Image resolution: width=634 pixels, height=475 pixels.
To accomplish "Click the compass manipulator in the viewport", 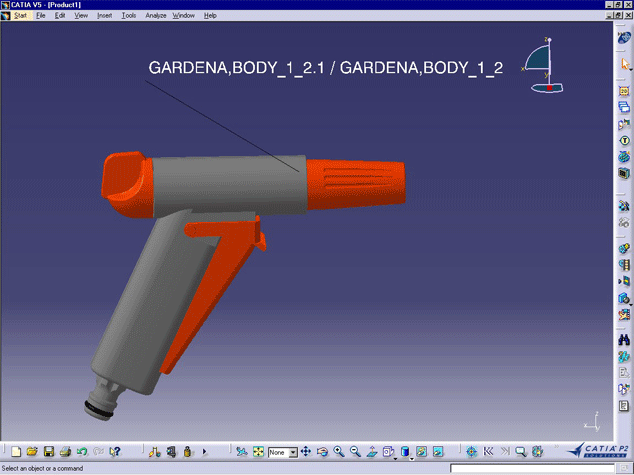I will (543, 65).
